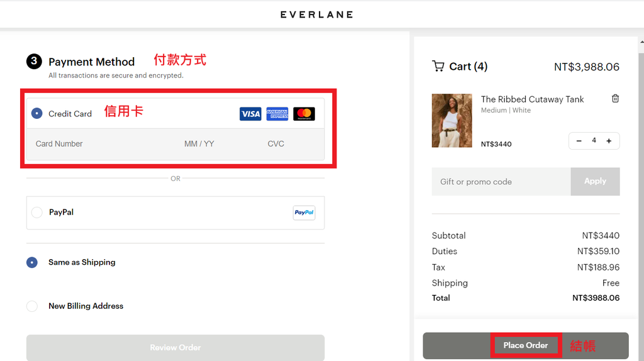Click the step 3 number badge
This screenshot has width=644, height=361.
(34, 61)
